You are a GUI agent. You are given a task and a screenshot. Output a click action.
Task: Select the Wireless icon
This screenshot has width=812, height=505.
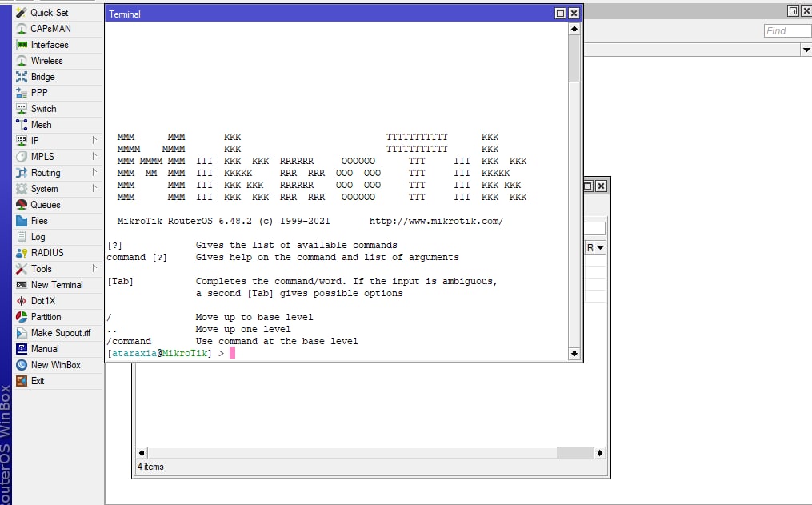[22, 61]
